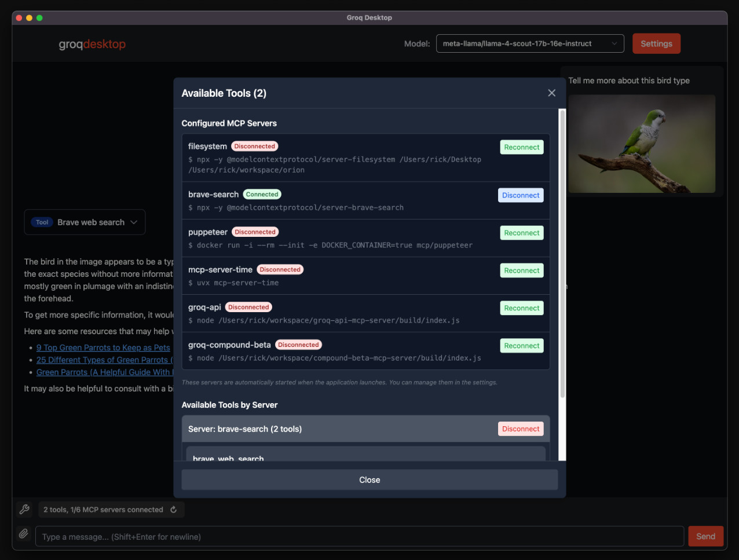Click the brave-search Connected status badge
The height and width of the screenshot is (560, 739).
click(262, 195)
